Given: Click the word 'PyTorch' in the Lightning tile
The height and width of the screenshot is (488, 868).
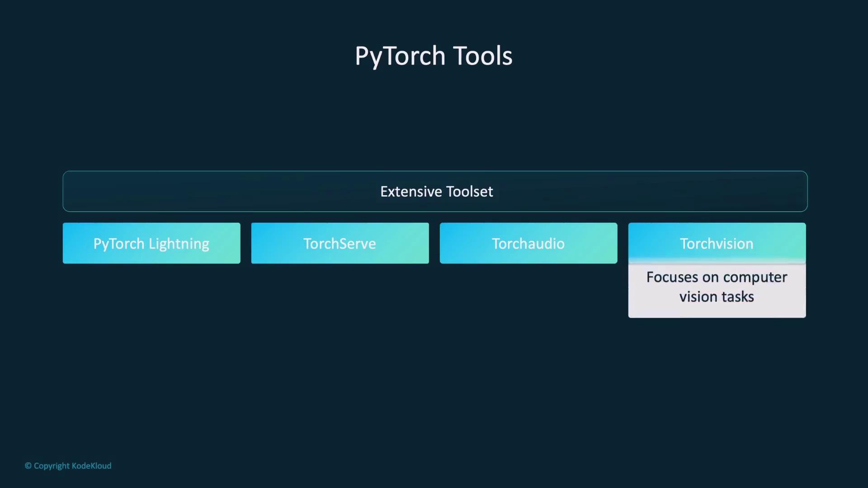Looking at the screenshot, I should pyautogui.click(x=119, y=244).
